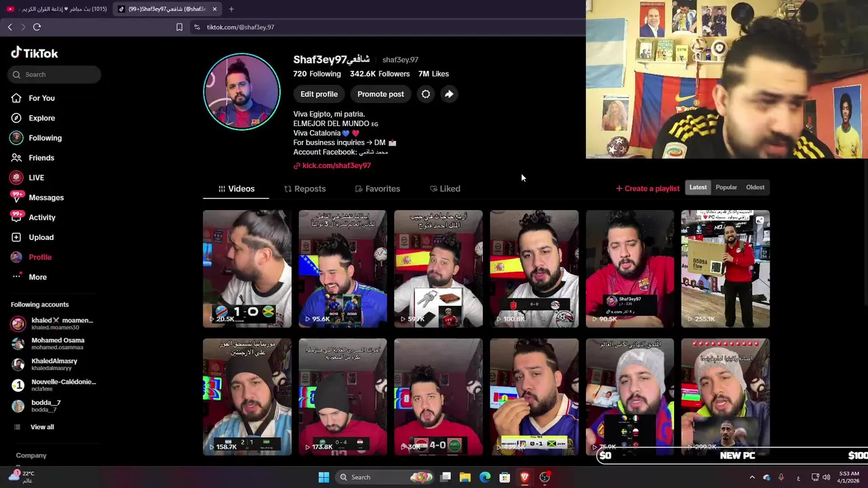The image size is (868, 488).
Task: Open Nouvelle-Calédonie following account
Action: click(53, 385)
